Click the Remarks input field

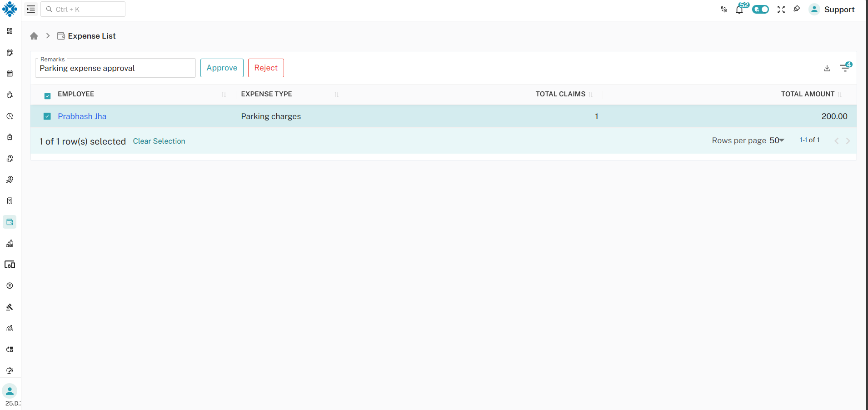115,68
